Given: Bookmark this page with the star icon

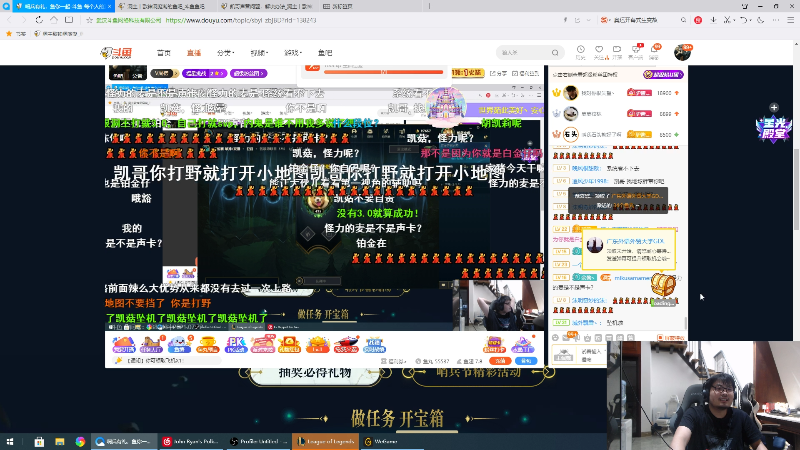Looking at the screenshot, I should pyautogui.click(x=89, y=20).
